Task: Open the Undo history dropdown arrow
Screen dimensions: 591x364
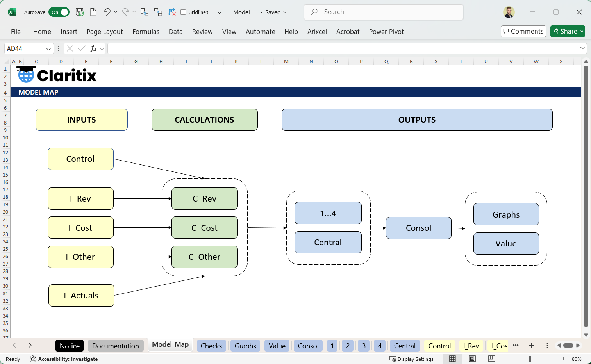Action: click(115, 12)
